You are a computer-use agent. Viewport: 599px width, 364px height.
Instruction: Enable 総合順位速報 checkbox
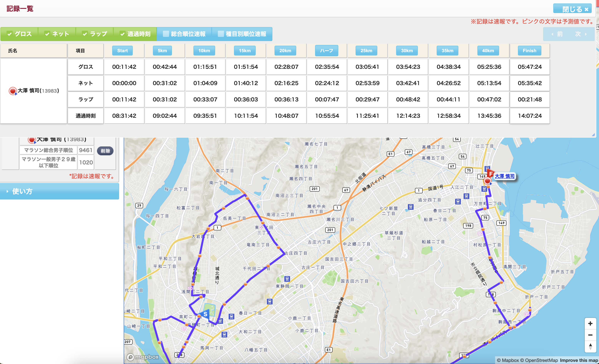(x=166, y=34)
